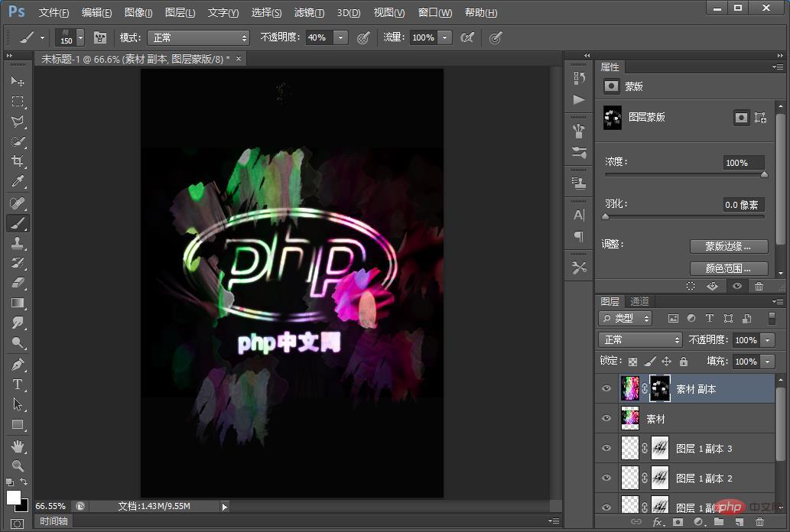Open the tool preset picker arrow
The height and width of the screenshot is (532, 790).
point(42,37)
